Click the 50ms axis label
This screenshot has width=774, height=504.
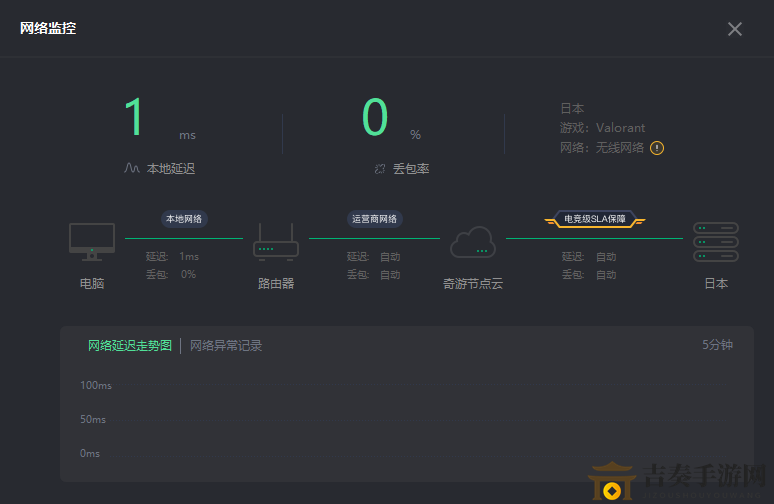tap(93, 419)
